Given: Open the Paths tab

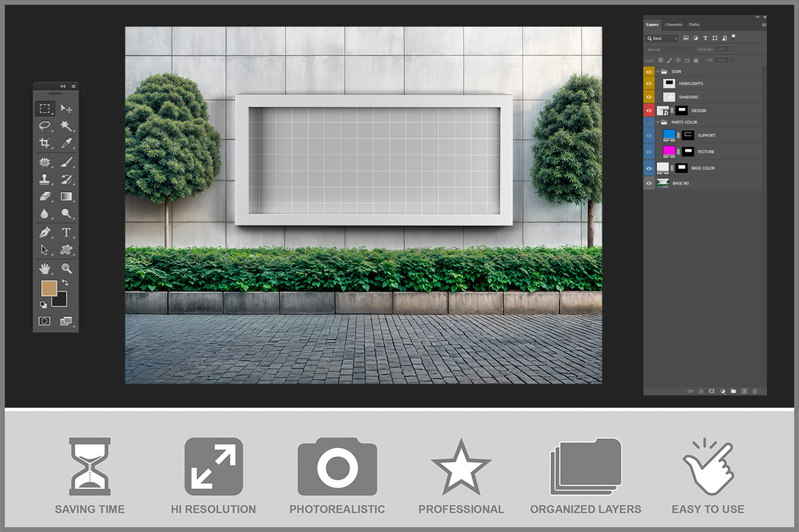Looking at the screenshot, I should tap(694, 25).
